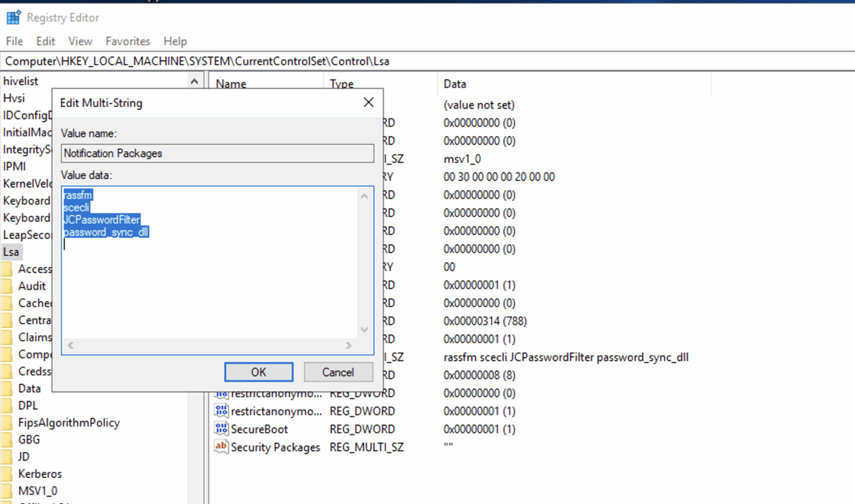Click the icon beside the restrictanonymous value

[x=220, y=411]
